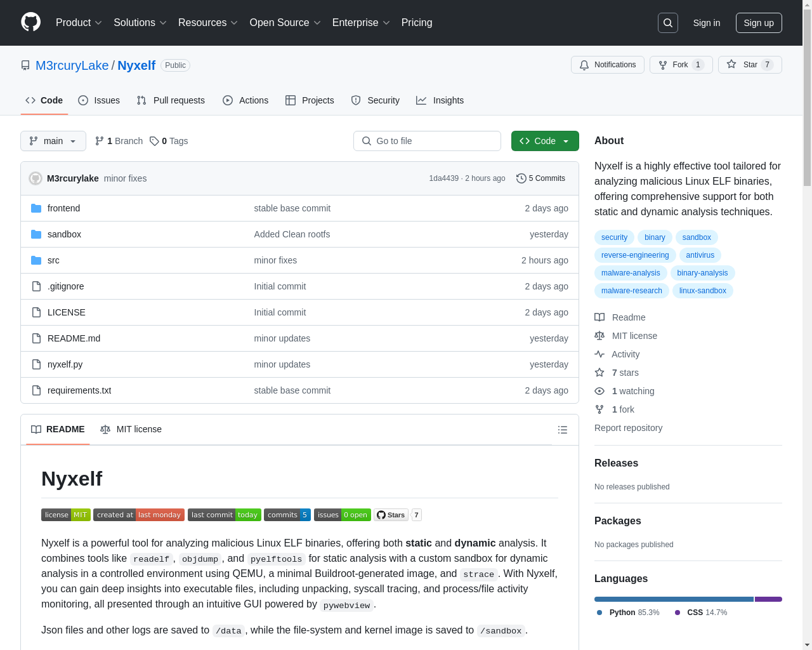The height and width of the screenshot is (650, 812).
Task: Click the sandbox folder icon
Action: click(36, 234)
